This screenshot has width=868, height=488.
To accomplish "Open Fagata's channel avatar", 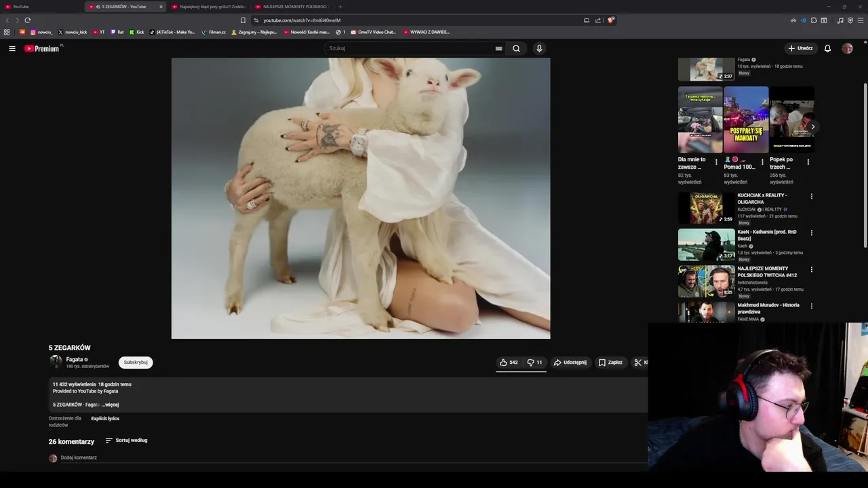I will point(56,362).
